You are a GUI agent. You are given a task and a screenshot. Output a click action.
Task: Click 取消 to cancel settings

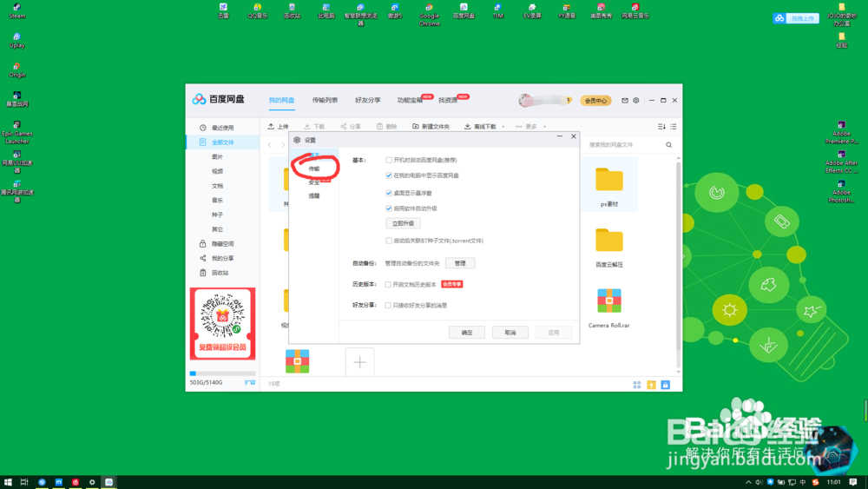510,333
